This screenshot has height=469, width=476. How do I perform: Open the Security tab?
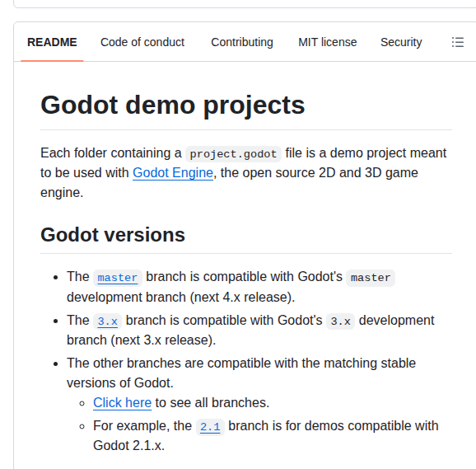pos(401,42)
